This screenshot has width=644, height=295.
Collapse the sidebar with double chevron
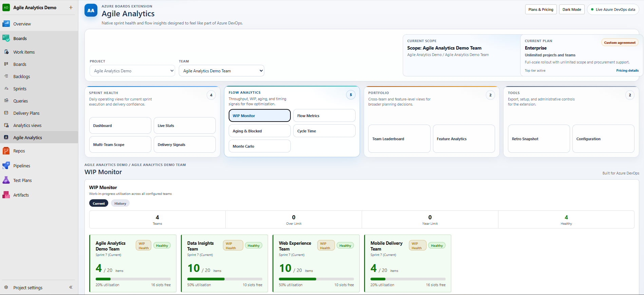71,287
